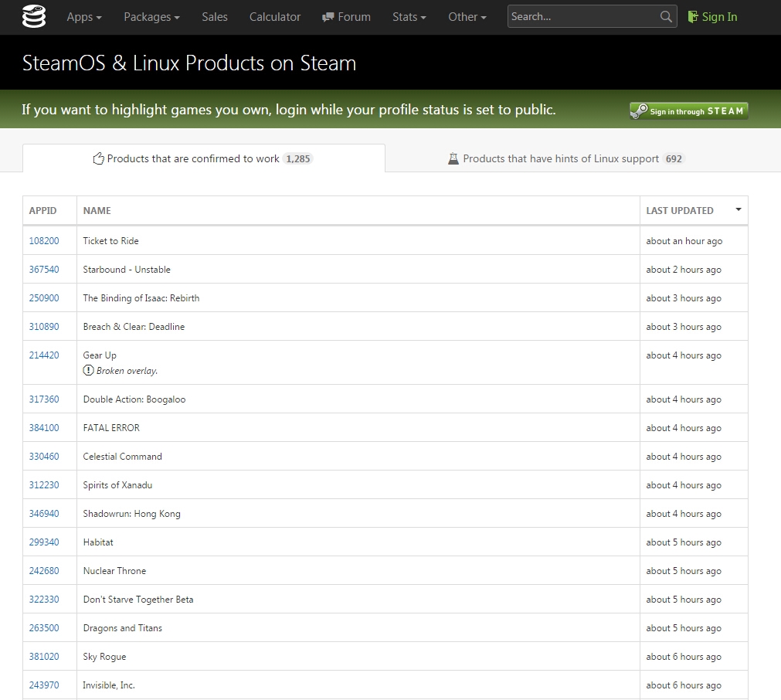781x700 pixels.
Task: Sort by Last Updated column arrow
Action: (x=739, y=210)
